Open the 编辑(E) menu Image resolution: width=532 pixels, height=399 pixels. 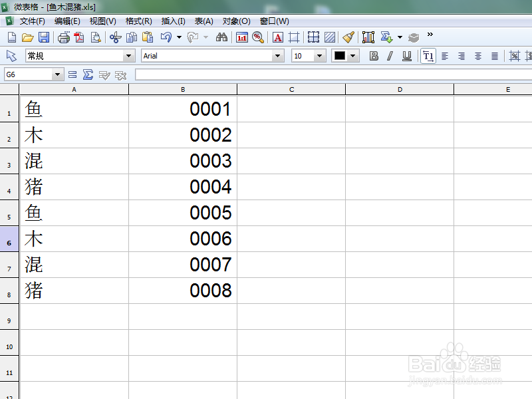coord(67,21)
